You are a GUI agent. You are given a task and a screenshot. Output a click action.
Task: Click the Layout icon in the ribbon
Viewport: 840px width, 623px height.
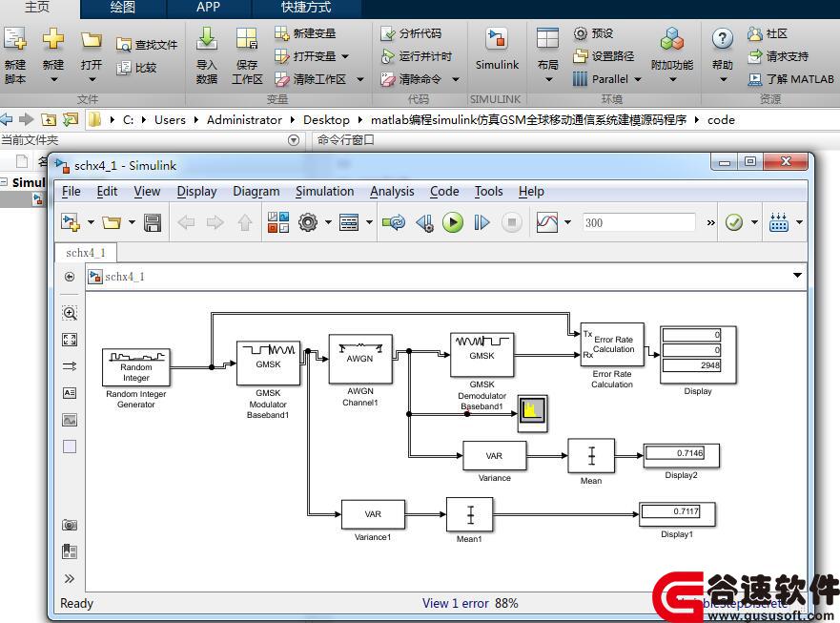(547, 39)
